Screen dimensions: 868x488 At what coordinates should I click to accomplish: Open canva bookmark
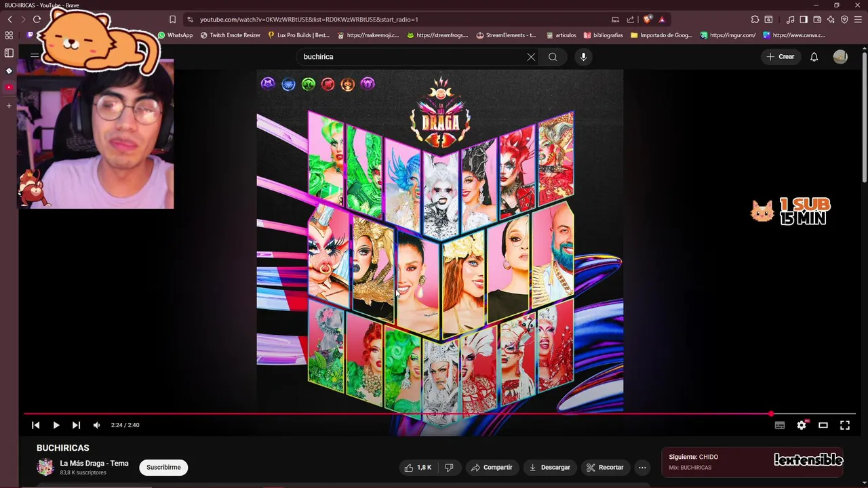tap(793, 35)
